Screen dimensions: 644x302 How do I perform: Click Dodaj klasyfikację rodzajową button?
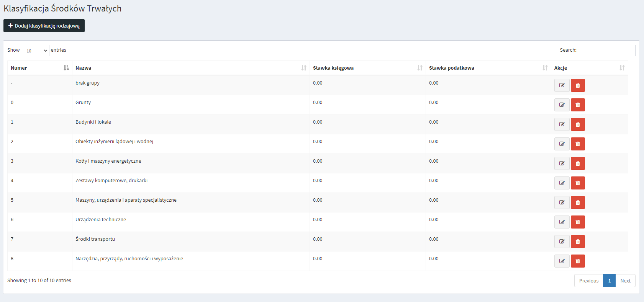(x=44, y=26)
